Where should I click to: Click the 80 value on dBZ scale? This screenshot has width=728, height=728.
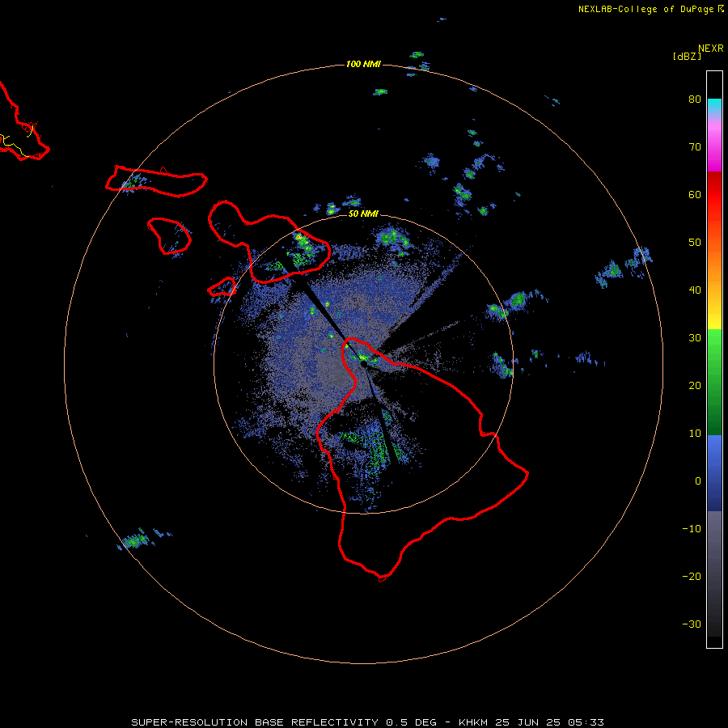(x=695, y=99)
